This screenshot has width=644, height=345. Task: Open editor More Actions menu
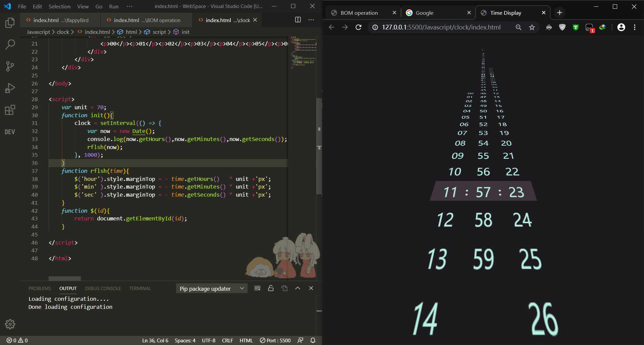click(311, 20)
